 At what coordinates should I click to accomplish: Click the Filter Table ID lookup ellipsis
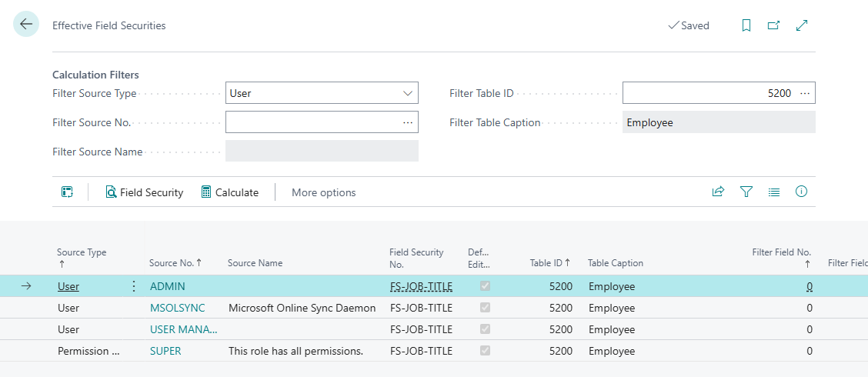pyautogui.click(x=805, y=94)
